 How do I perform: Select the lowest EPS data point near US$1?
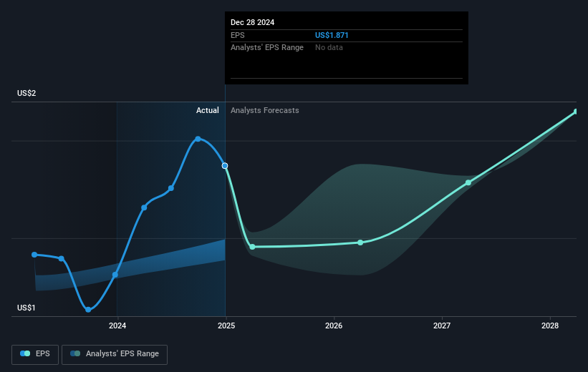click(88, 310)
